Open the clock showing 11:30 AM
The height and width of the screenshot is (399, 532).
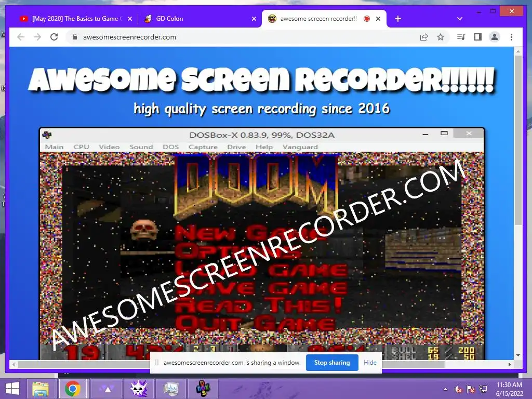click(509, 389)
